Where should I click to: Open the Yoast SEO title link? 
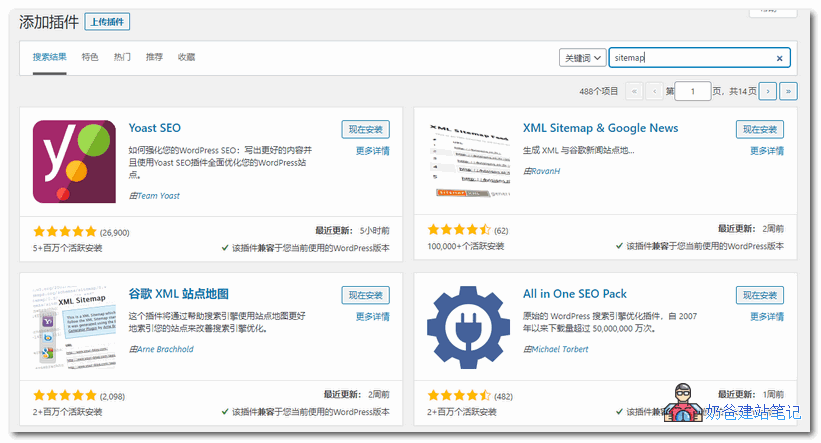point(154,128)
